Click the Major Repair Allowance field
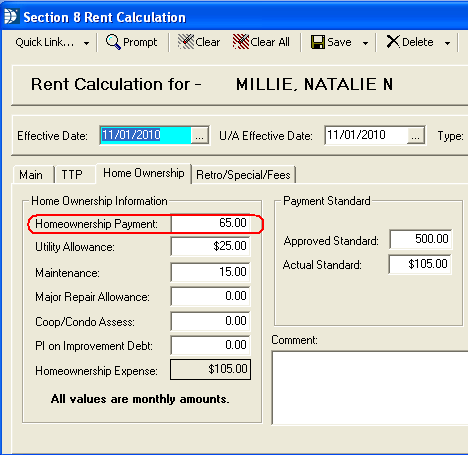Viewport: 468px width, 455px height. coord(210,296)
